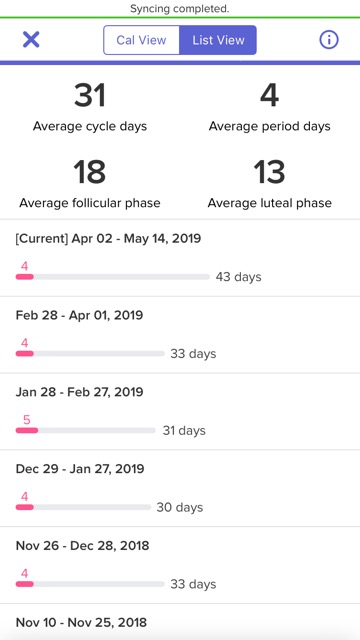This screenshot has width=360, height=640.
Task: Open the Dec 29 - Jan 27, 2019 cycle
Action: click(x=180, y=488)
